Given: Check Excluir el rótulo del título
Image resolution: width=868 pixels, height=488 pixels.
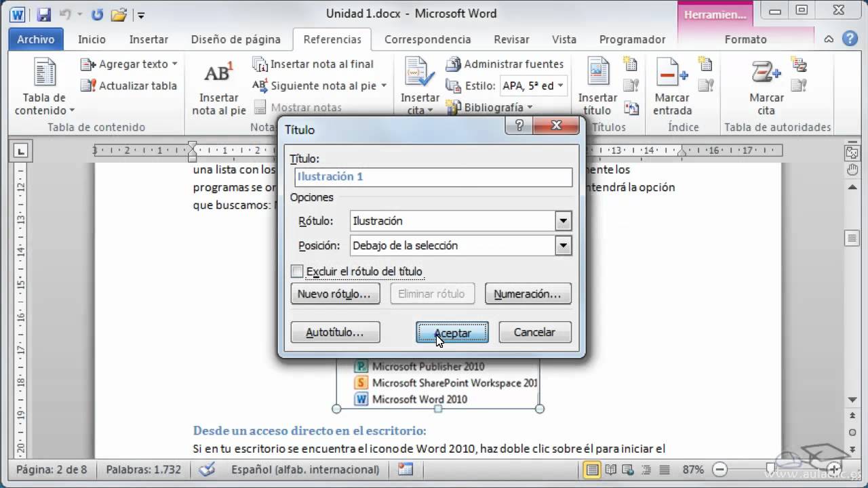Looking at the screenshot, I should pos(297,271).
